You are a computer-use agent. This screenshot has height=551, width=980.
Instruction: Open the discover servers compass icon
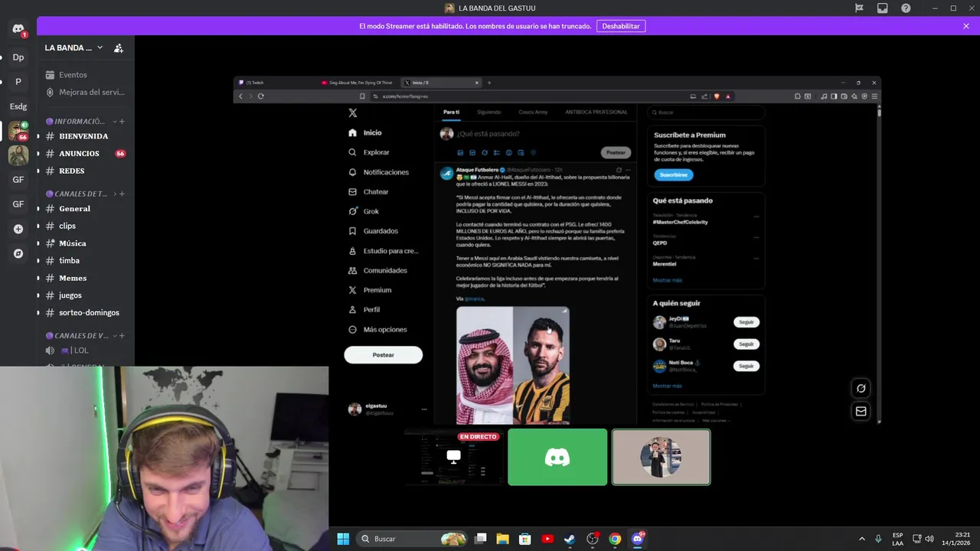[18, 253]
